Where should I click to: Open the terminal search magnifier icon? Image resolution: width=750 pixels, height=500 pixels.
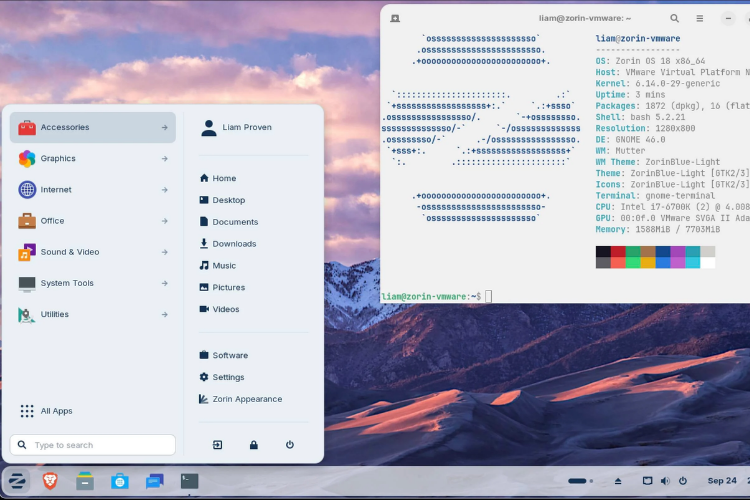(674, 18)
